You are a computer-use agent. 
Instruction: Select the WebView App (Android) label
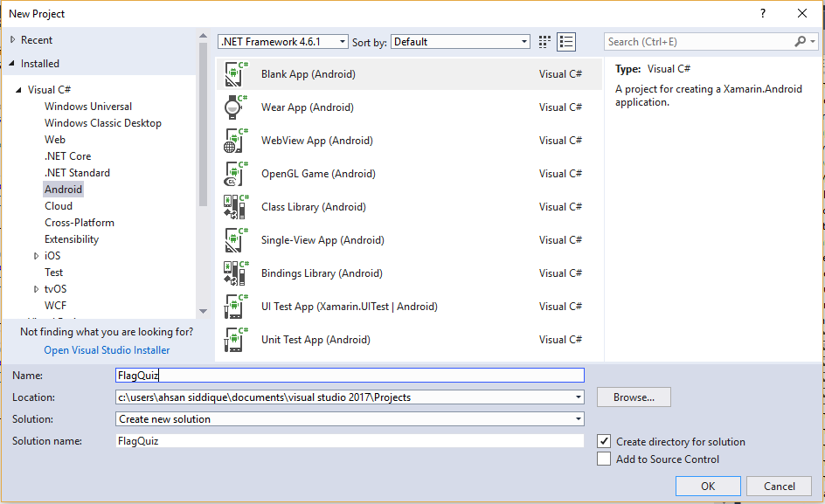(316, 141)
